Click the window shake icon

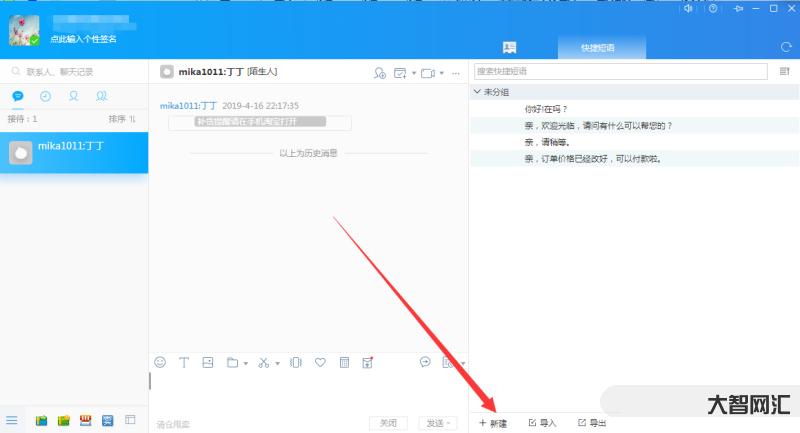pos(295,362)
